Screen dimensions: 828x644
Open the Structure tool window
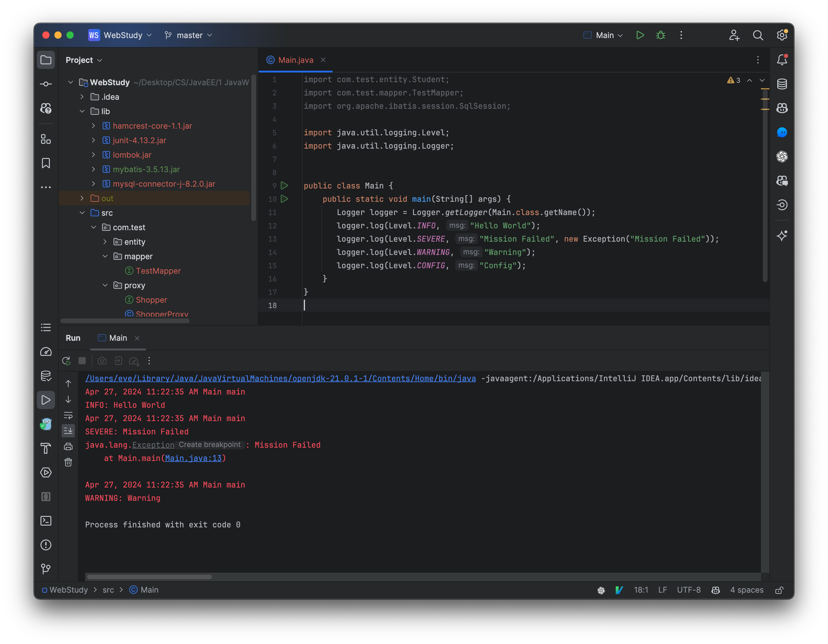pos(46,139)
